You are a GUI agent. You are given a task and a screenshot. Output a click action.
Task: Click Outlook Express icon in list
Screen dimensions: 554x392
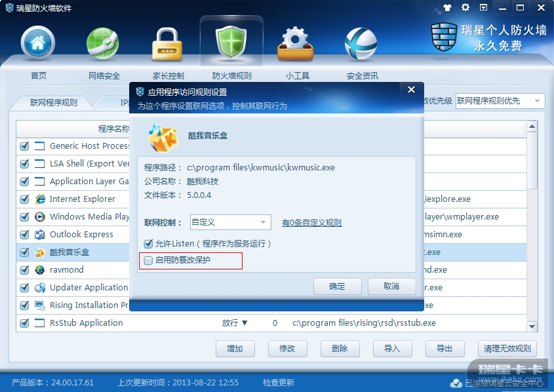tap(40, 234)
